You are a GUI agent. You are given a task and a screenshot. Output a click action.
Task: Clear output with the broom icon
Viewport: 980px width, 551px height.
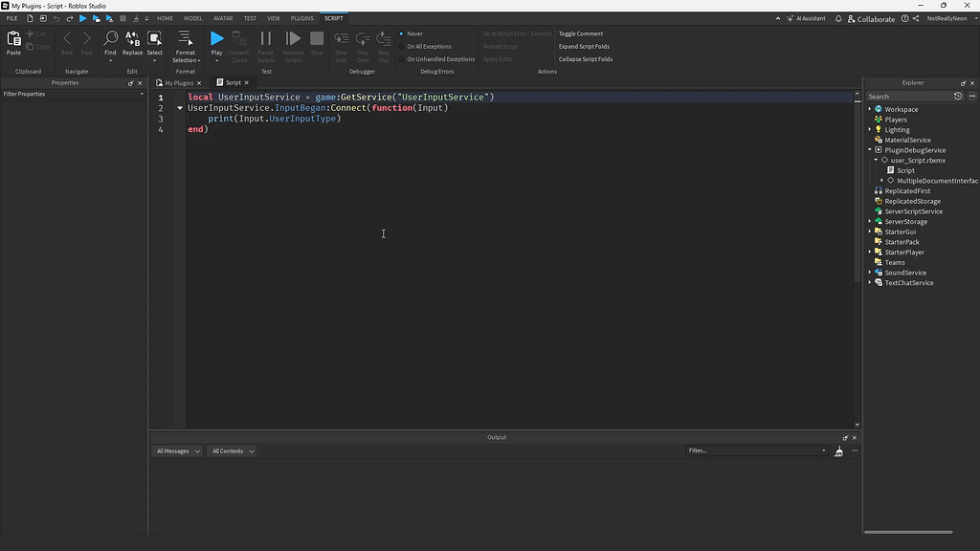(839, 451)
